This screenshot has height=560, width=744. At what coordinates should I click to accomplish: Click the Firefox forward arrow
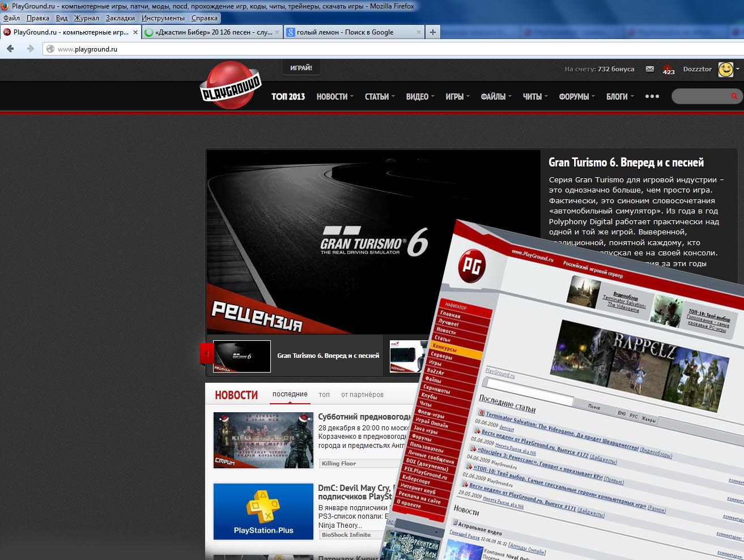point(31,49)
